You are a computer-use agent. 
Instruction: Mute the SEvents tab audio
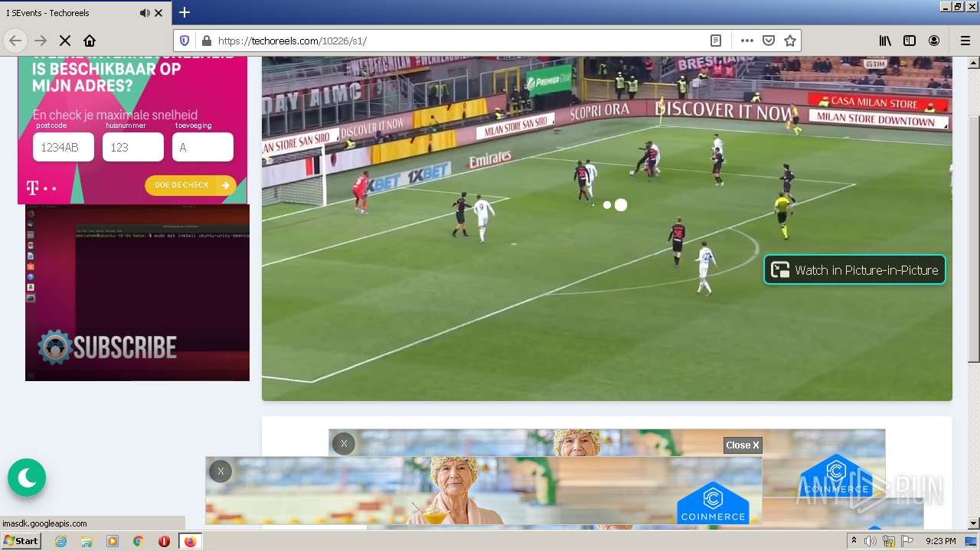pos(145,13)
